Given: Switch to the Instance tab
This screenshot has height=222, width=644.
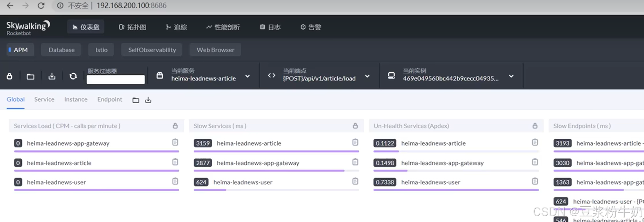Looking at the screenshot, I should click(76, 100).
